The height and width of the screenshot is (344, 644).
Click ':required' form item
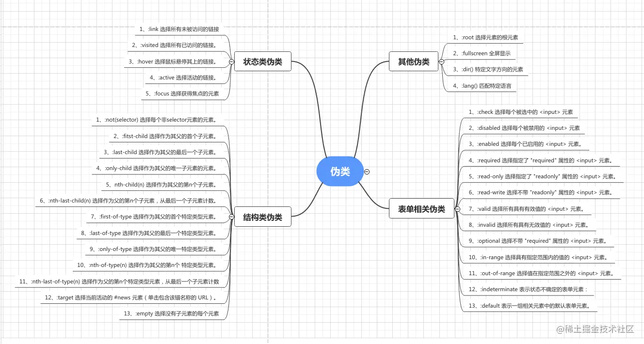point(540,160)
